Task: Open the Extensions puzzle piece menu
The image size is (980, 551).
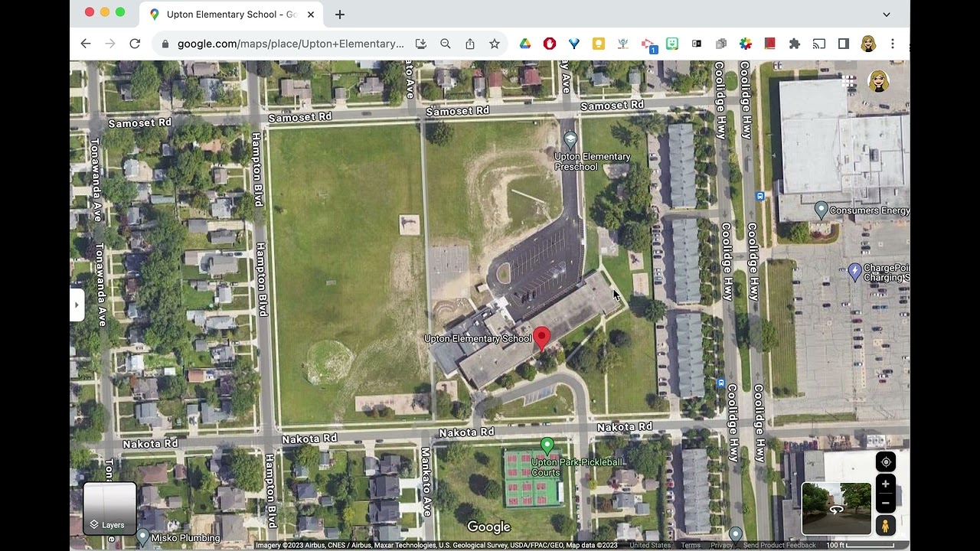Action: [x=795, y=44]
